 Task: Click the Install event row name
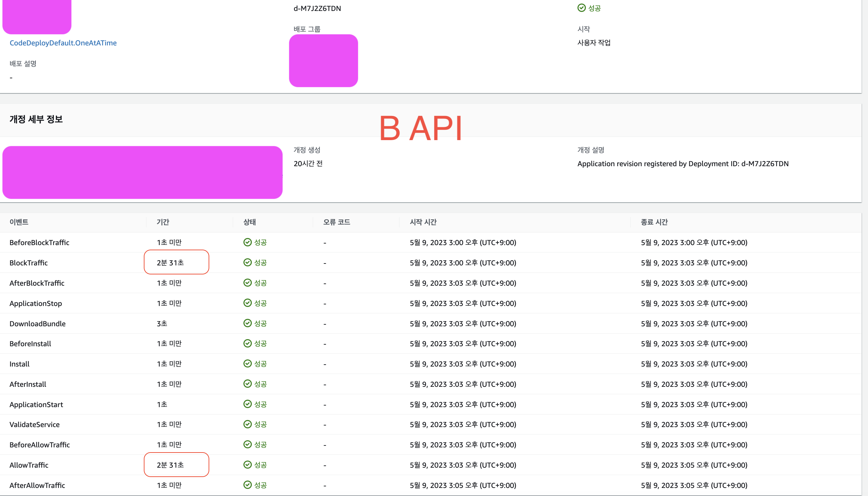coord(19,364)
